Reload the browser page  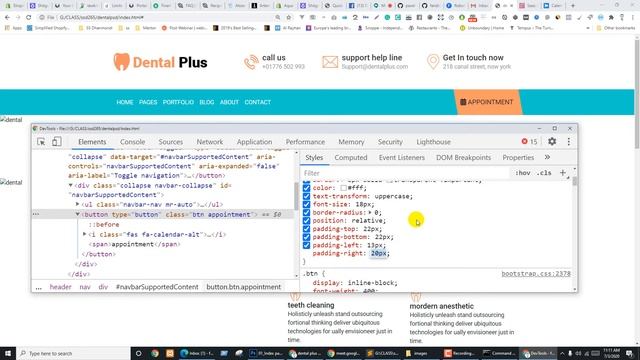point(29,18)
